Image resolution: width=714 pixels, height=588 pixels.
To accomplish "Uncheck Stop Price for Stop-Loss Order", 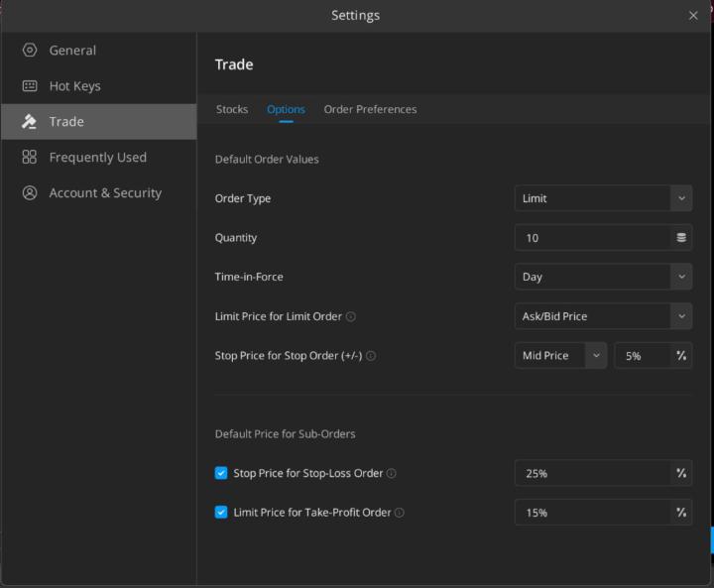I will pyautogui.click(x=221, y=474).
